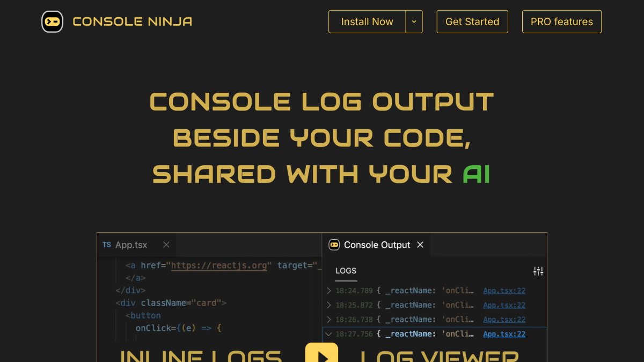Expand the 18:26.738 log entry
This screenshot has height=362, width=644.
[x=329, y=320]
